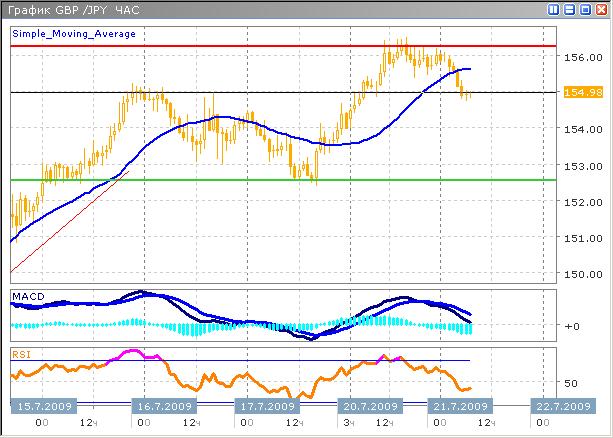Click the 16.7.2009 date marker
Screen dimensions: 613x438
[165, 407]
